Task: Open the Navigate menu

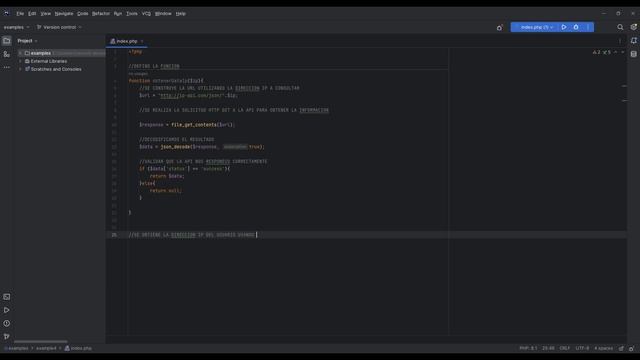Action: 64,13
